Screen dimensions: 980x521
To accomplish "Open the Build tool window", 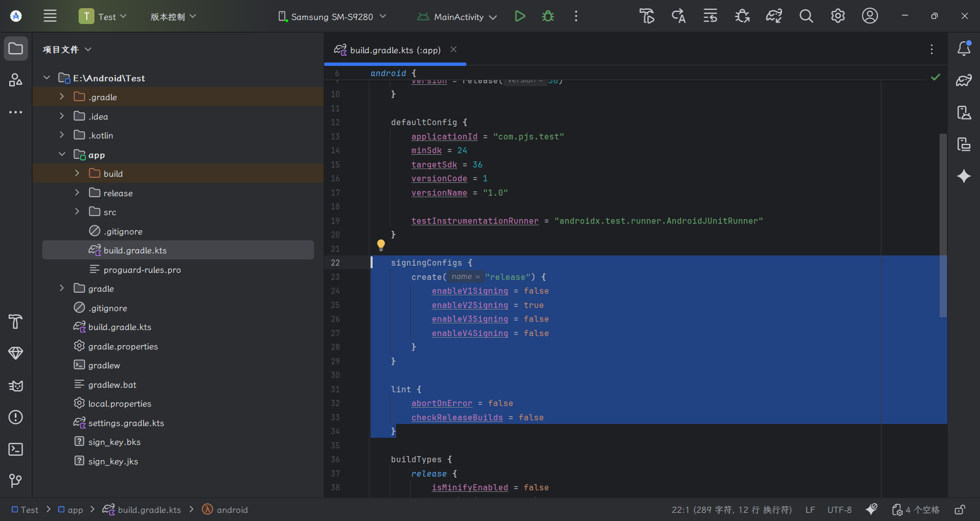I will click(16, 322).
